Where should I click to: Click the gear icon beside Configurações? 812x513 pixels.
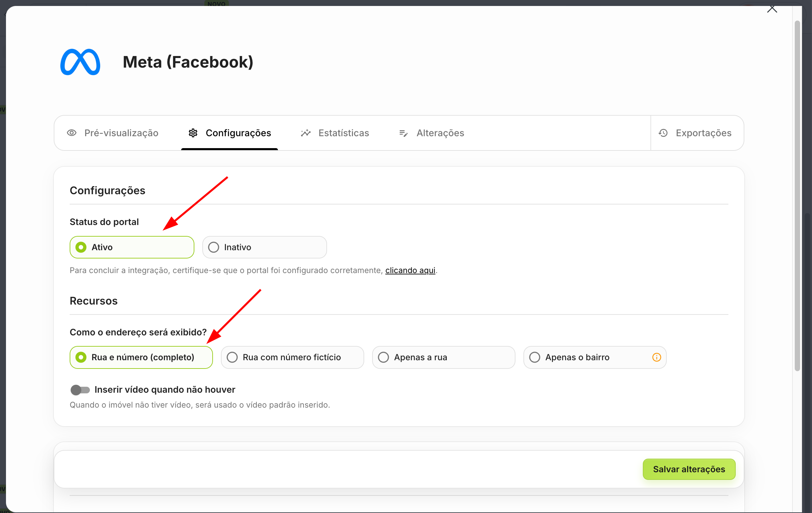tap(193, 133)
